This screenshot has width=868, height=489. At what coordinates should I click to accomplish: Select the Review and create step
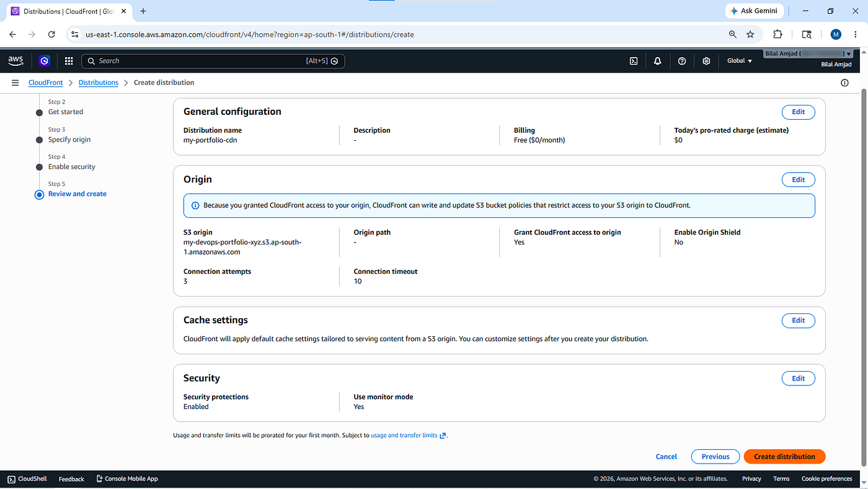(x=77, y=194)
